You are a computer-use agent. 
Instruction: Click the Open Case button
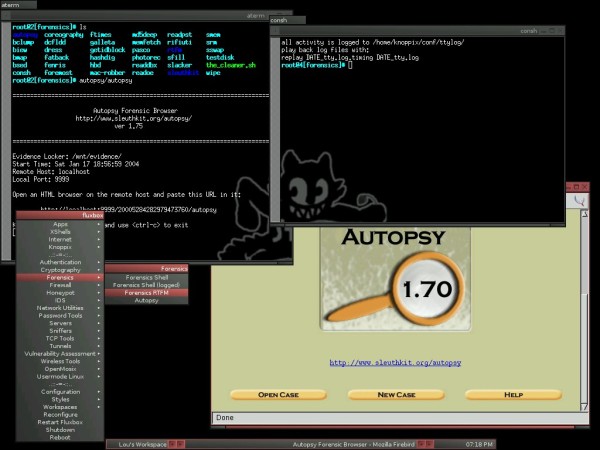point(278,395)
